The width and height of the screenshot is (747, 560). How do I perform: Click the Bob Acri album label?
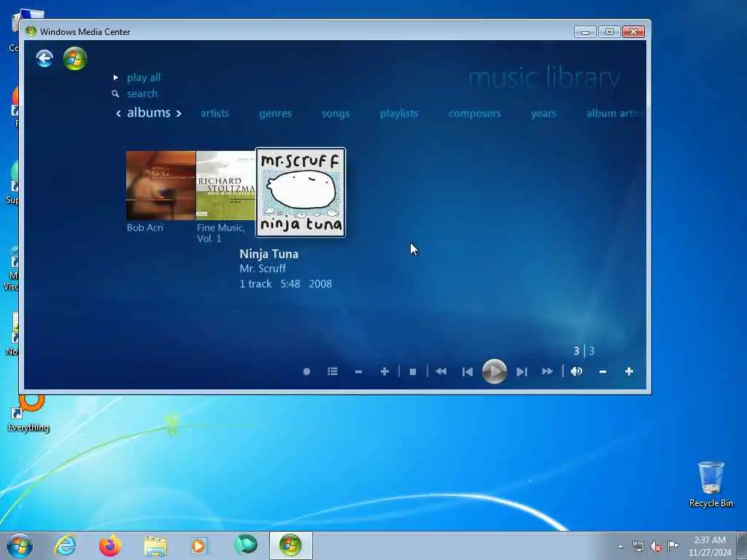[145, 227]
